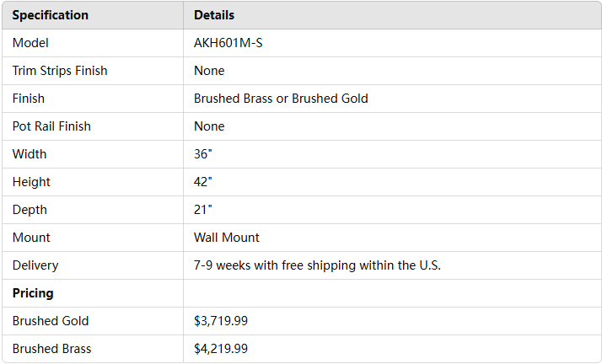Select the $4,219.99 Brushed Brass price
Screen dimensions: 602x364
click(221, 349)
